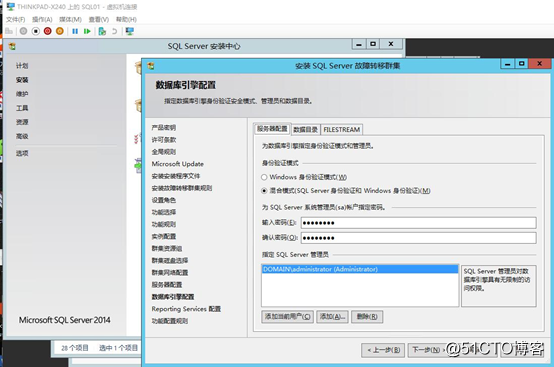Click the 上一步(B) back button
The image size is (554, 367).
[383, 350]
